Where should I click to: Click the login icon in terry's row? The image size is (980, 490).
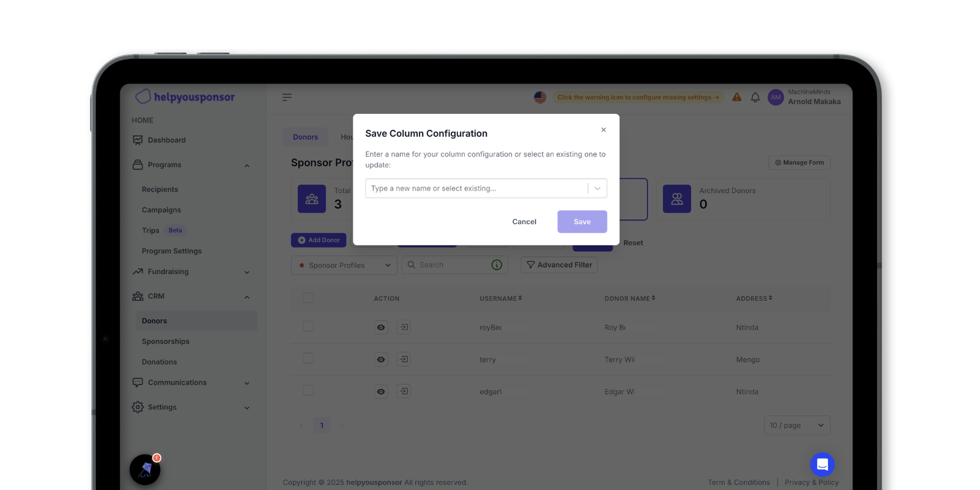click(404, 359)
